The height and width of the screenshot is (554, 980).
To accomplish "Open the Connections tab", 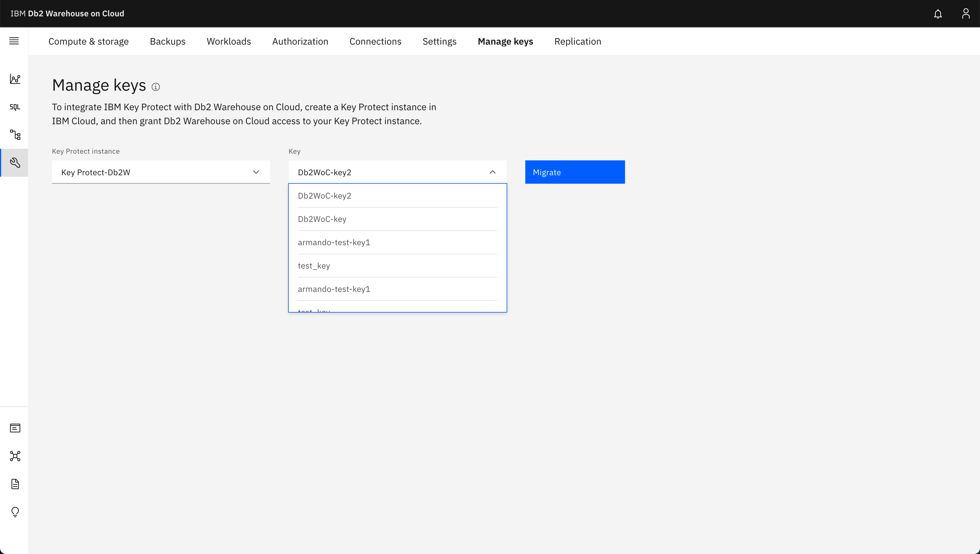I will (x=375, y=41).
